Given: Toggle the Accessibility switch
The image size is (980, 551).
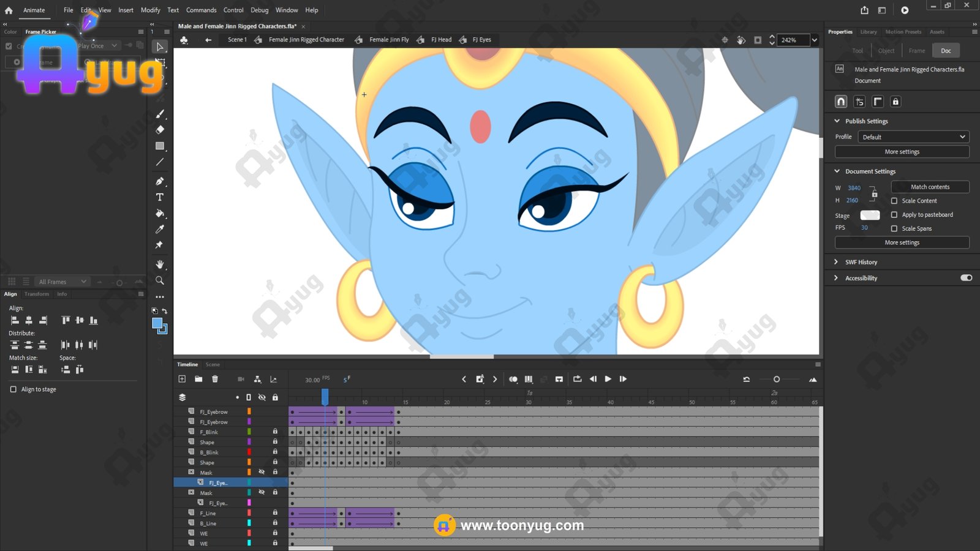Looking at the screenshot, I should pyautogui.click(x=967, y=278).
